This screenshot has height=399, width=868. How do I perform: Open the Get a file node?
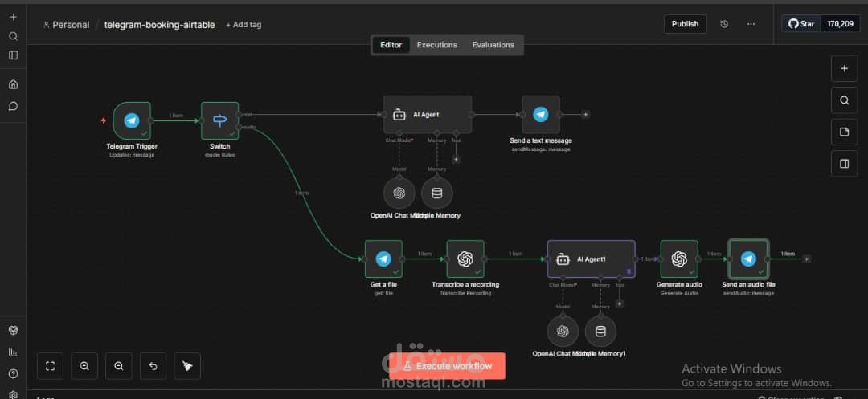pos(383,259)
